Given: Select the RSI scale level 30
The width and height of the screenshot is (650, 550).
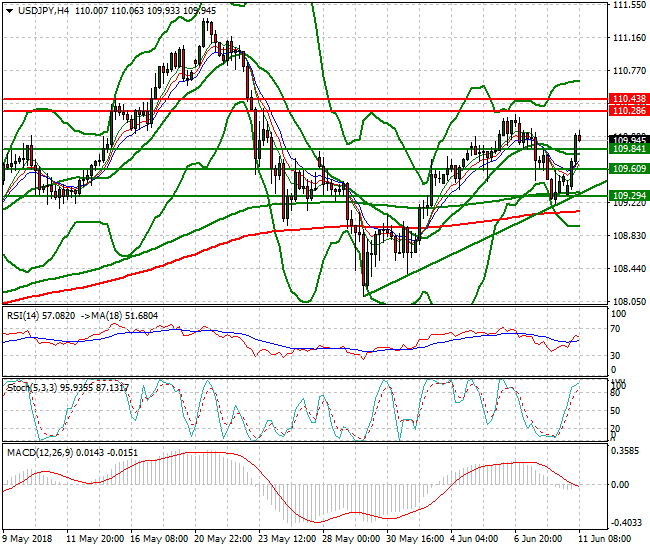Looking at the screenshot, I should click(616, 356).
